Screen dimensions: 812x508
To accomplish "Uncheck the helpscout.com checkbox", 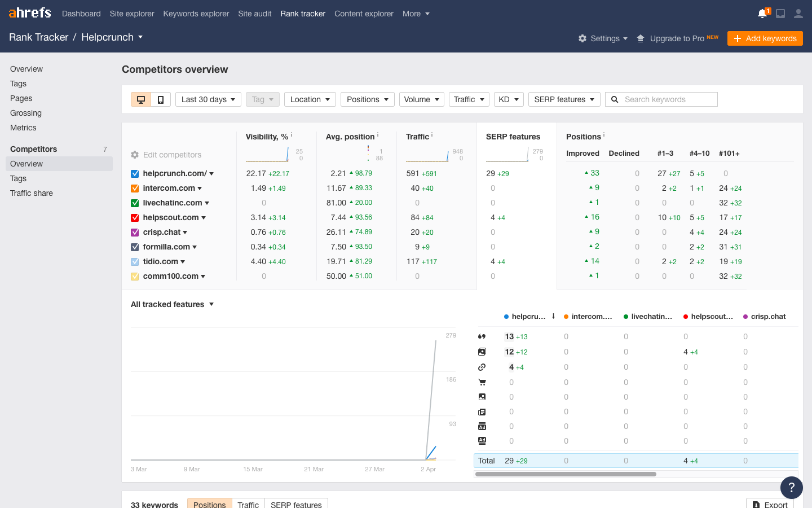I will (135, 218).
